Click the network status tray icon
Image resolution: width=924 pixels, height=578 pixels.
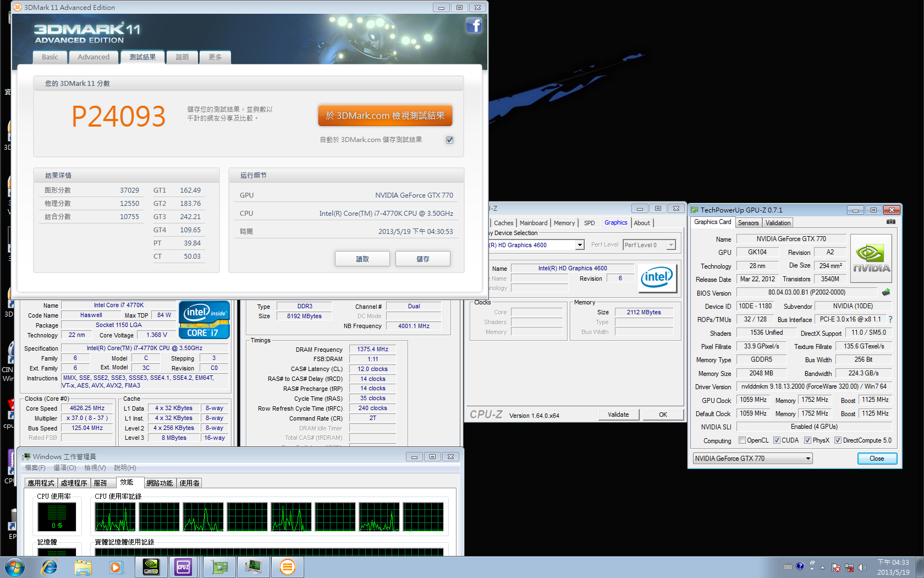tap(849, 567)
